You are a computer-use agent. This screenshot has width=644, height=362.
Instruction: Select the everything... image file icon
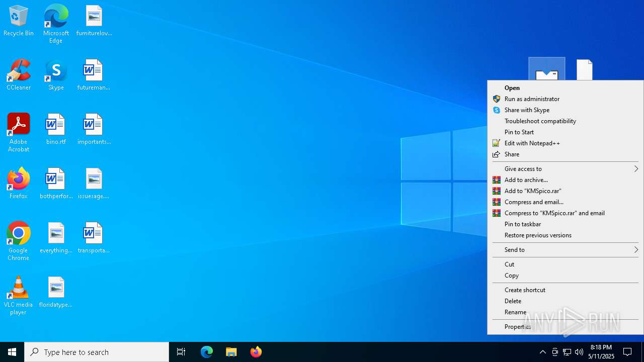[56, 238]
